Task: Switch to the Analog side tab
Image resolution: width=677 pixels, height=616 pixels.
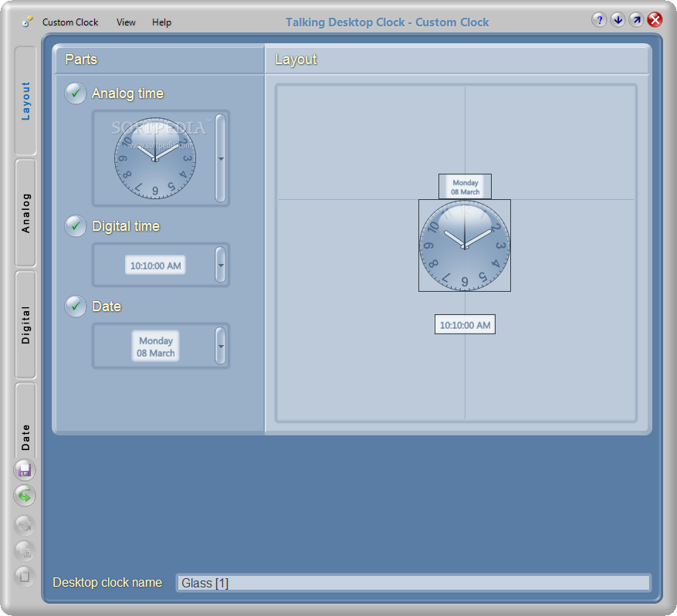Action: point(25,213)
